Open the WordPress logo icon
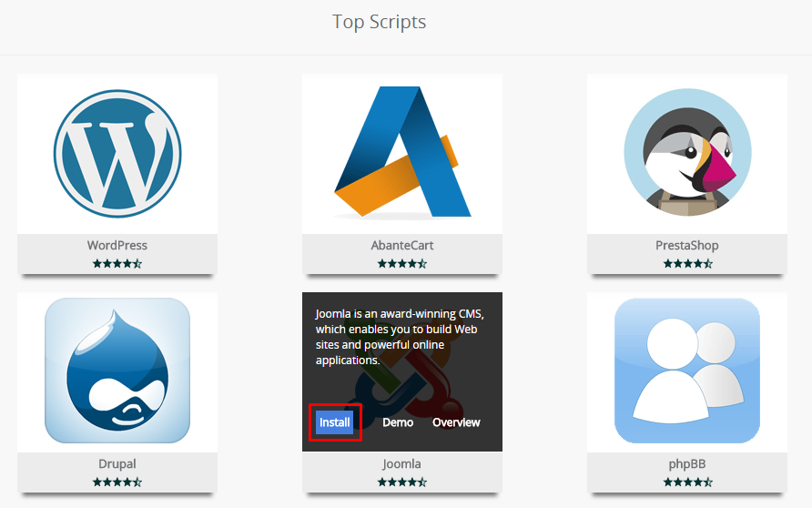Screen dimensions: 812x508 pos(117,154)
